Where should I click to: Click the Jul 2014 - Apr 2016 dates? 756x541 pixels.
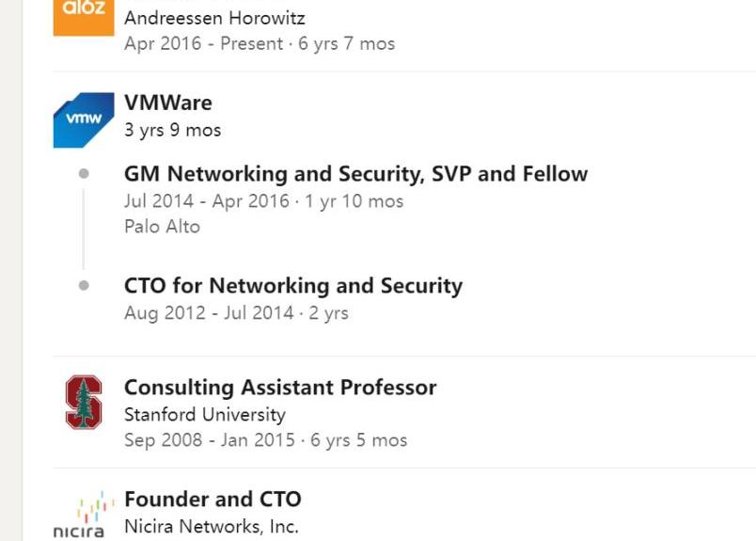(207, 201)
